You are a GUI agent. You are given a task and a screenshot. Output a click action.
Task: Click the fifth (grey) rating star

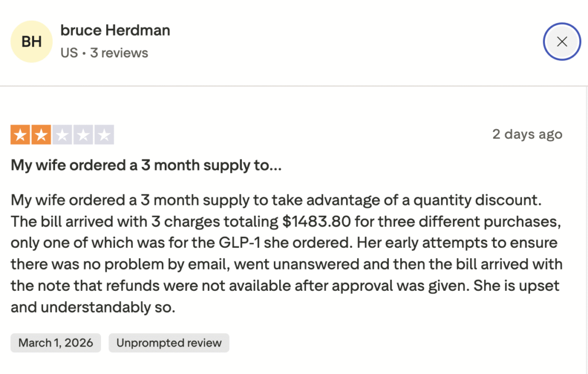(104, 135)
